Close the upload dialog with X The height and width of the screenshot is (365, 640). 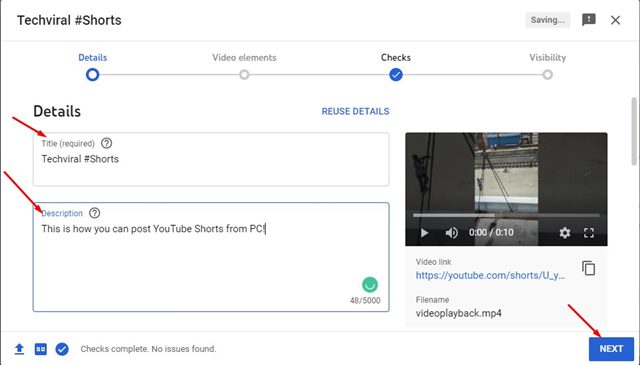point(616,20)
